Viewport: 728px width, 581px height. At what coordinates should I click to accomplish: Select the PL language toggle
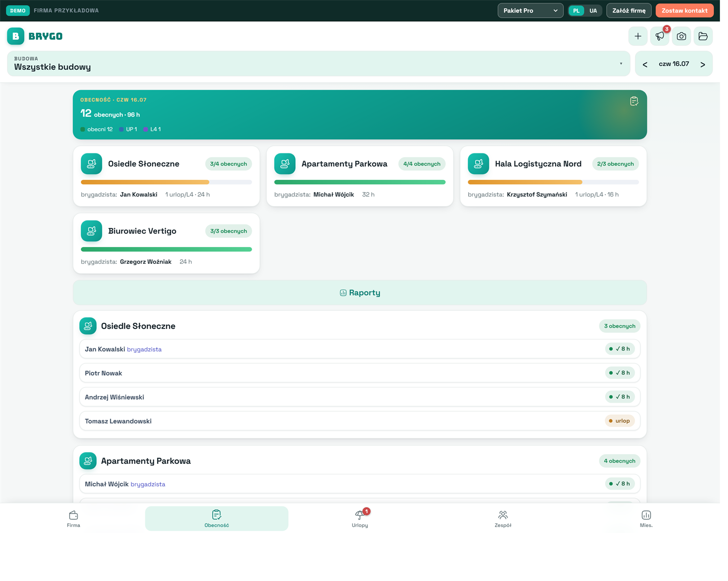[576, 11]
